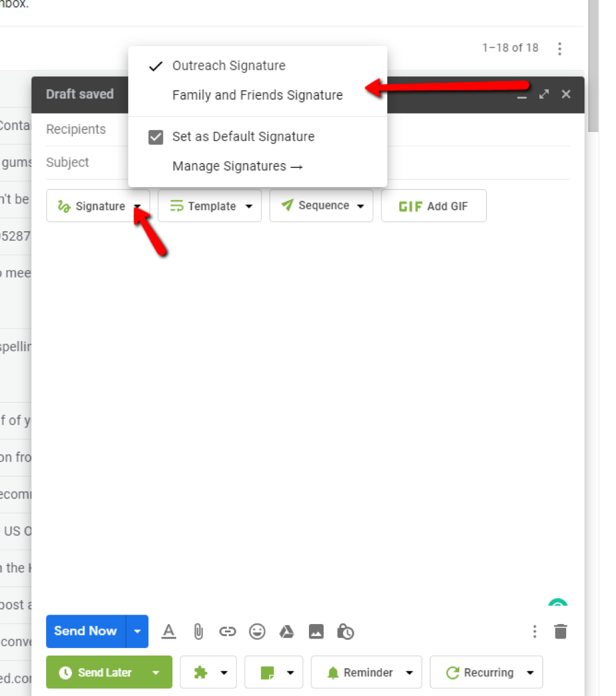Screen dimensions: 616x696
Task: Insert file using Google Drive icon
Action: coord(287,632)
